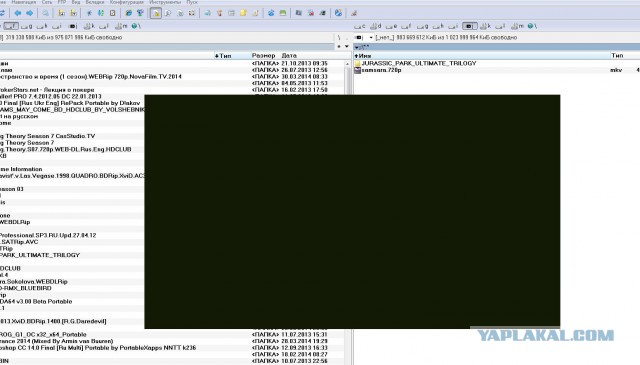Viewport: 640px width, 365px height.
Task: Click the magnifier search icon beside the forward arrow
Action: coord(45,13)
